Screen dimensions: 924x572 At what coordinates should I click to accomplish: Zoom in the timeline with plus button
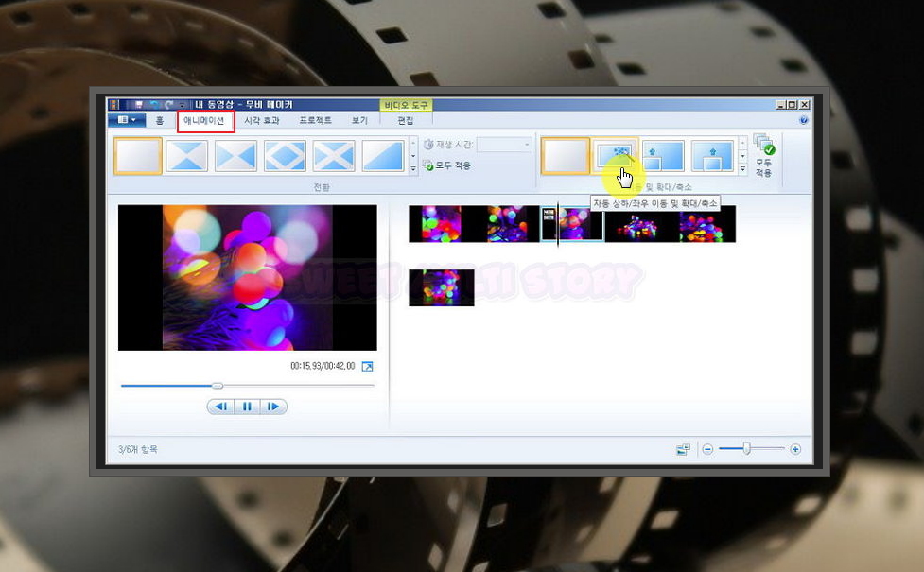click(x=795, y=449)
